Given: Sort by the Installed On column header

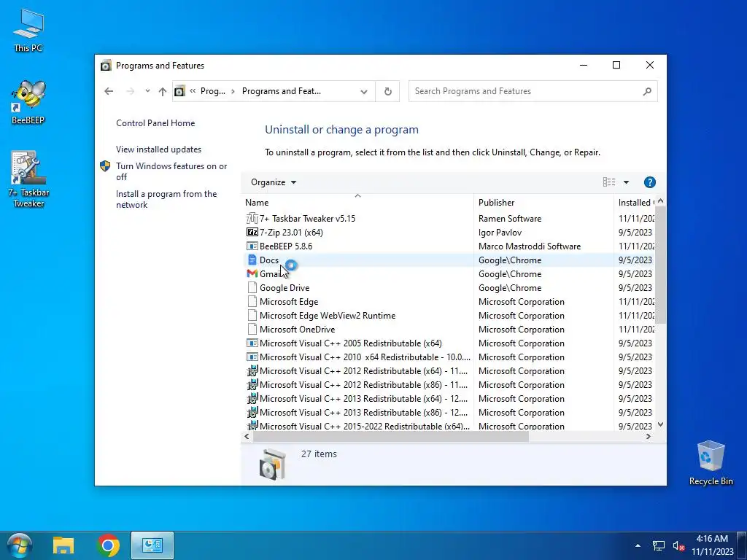Looking at the screenshot, I should [x=635, y=203].
